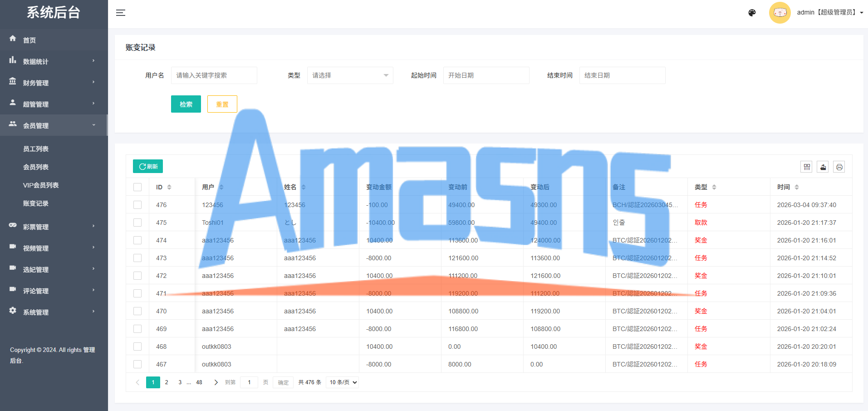868x411 pixels.
Task: Check the checkbox for row 467
Action: point(137,364)
